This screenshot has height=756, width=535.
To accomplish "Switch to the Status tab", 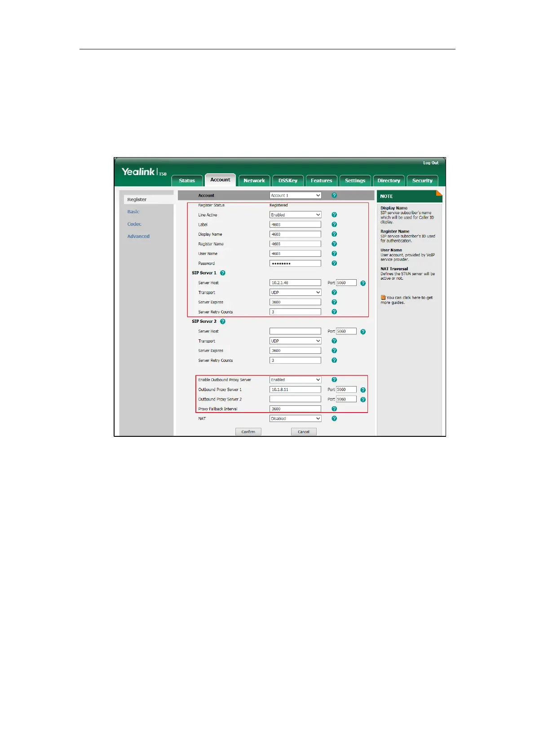I will 187,180.
